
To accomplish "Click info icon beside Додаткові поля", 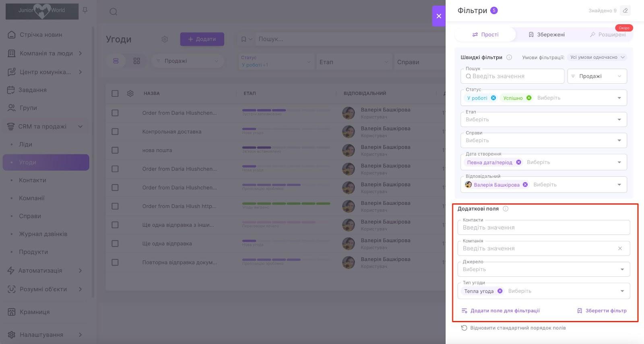I will tap(506, 209).
